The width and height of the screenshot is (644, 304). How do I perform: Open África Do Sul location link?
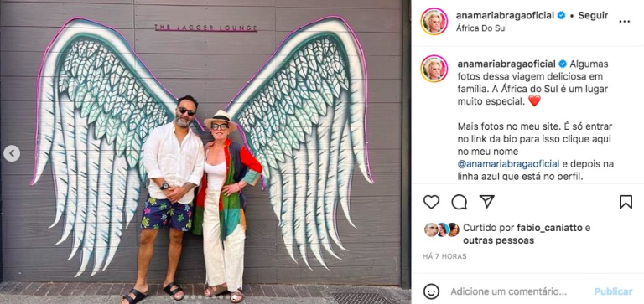481,28
